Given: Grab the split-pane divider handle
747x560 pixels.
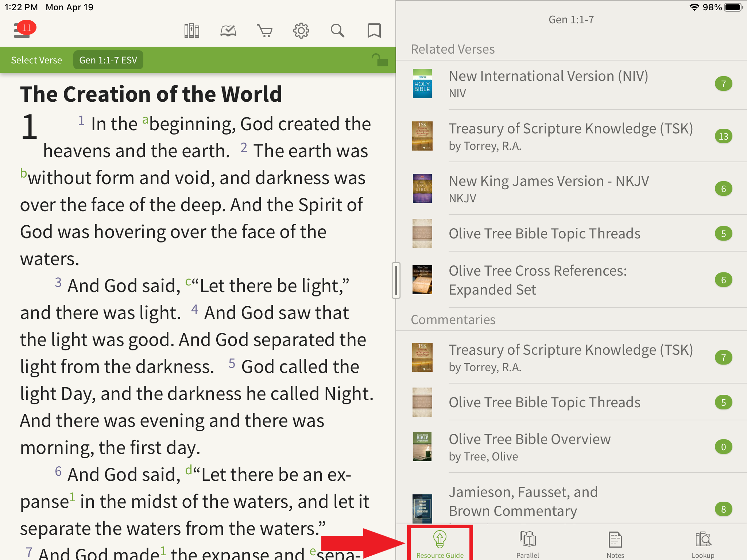Looking at the screenshot, I should tap(396, 280).
